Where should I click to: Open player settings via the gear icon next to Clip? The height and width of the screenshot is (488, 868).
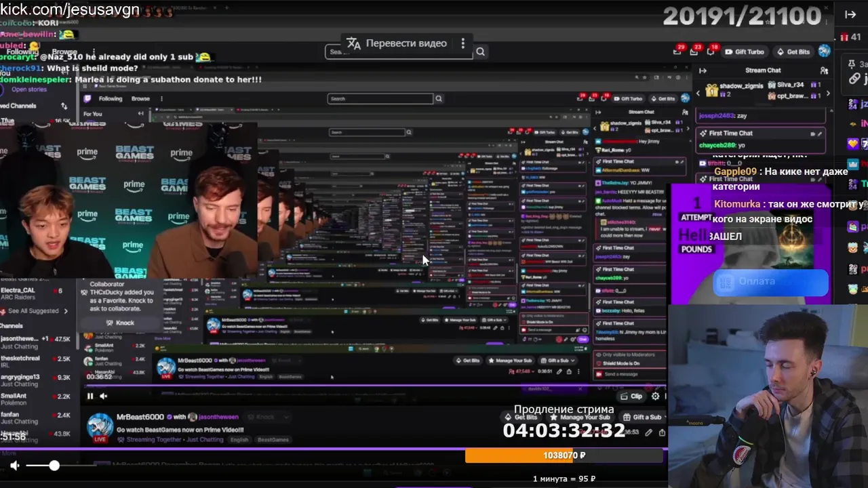[x=655, y=396]
